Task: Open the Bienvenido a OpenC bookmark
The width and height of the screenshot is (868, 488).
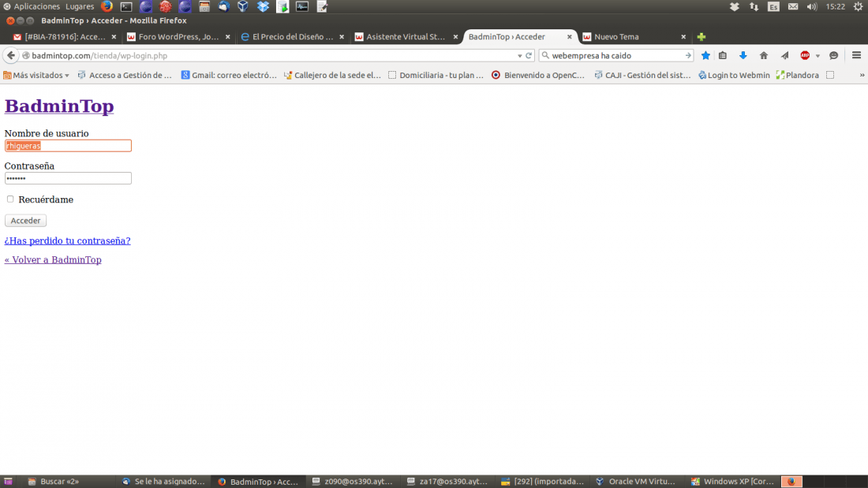Action: [x=538, y=75]
